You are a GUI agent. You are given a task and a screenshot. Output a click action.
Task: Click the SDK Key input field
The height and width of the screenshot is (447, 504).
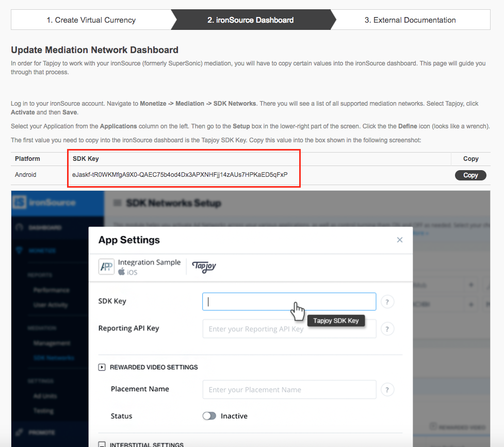point(289,302)
